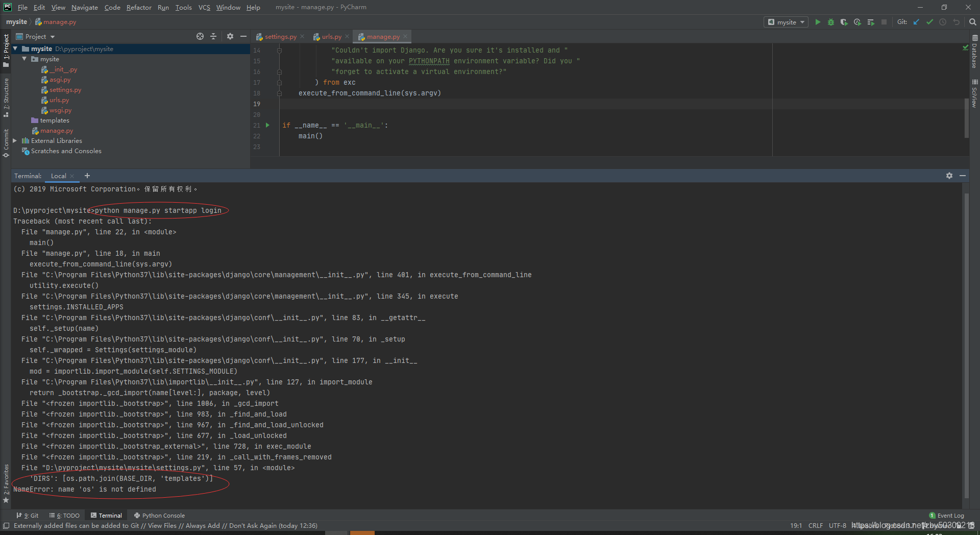The image size is (980, 535).
Task: Run the mysite configuration
Action: coord(818,22)
